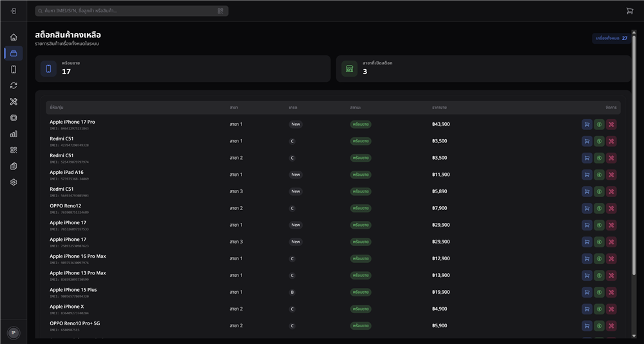The image size is (644, 344).
Task: Click the ฿43,900 price
Action: point(441,124)
